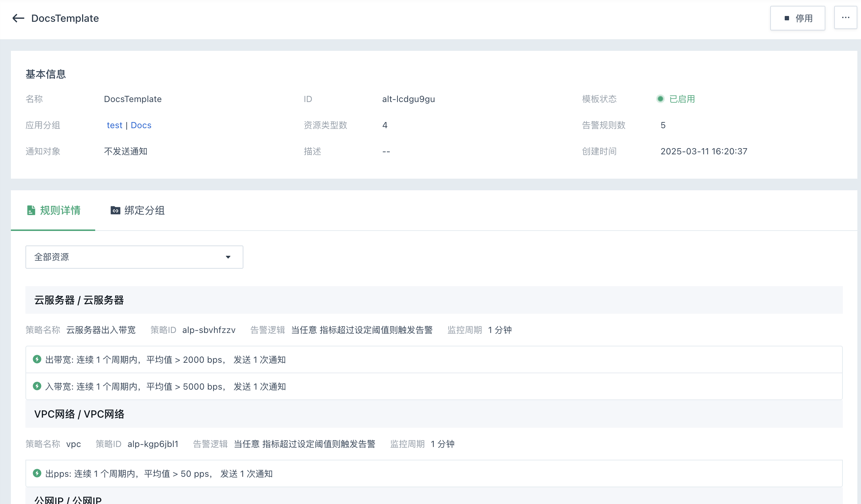The width and height of the screenshot is (861, 504).
Task: Switch to the 绑定分组 tab
Action: [x=137, y=210]
